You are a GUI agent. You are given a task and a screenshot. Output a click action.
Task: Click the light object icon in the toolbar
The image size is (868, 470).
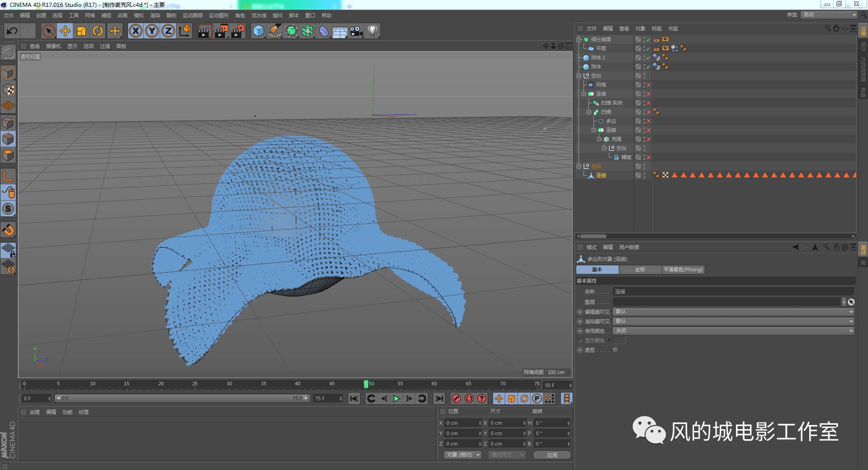point(372,31)
